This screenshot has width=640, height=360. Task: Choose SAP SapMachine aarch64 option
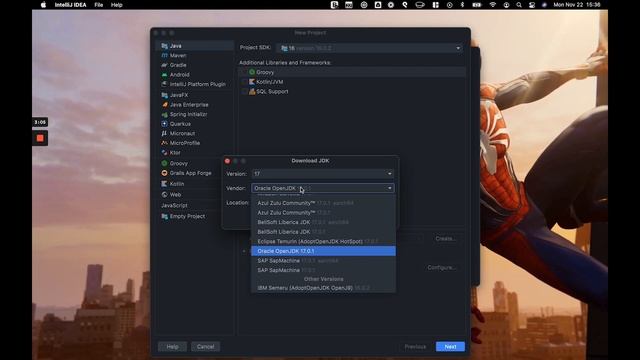click(323, 260)
